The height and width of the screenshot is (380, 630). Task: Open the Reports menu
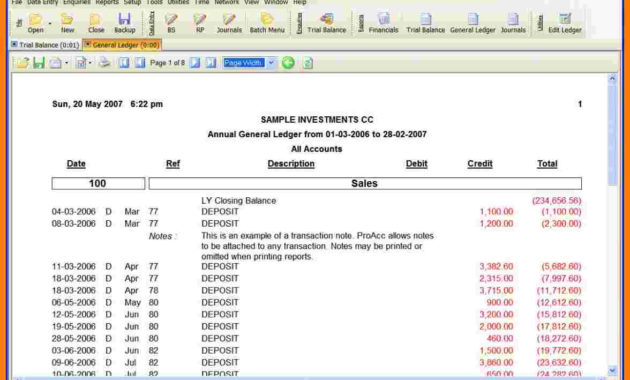pos(107,2)
